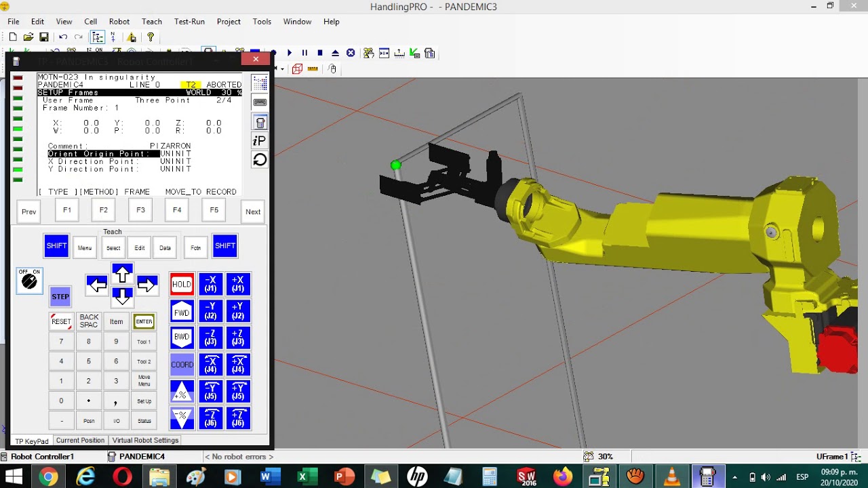Click the cursor up arrow key
This screenshot has width=868, height=488.
(122, 274)
